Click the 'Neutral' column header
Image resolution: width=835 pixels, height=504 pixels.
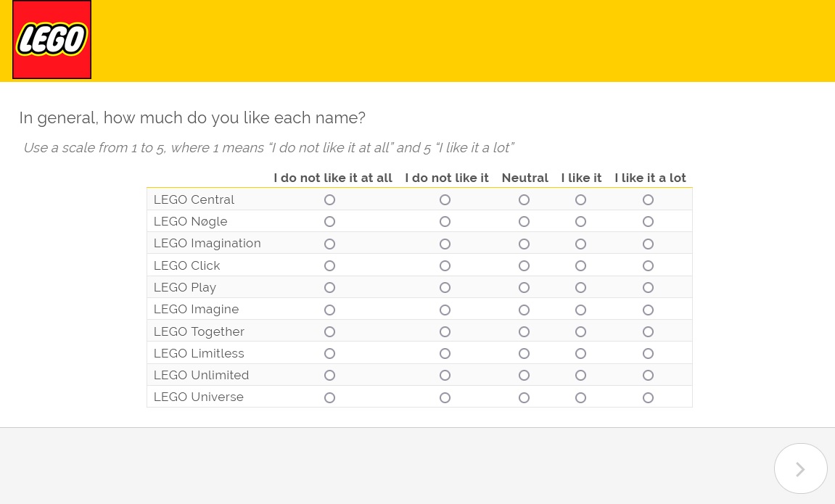(525, 178)
